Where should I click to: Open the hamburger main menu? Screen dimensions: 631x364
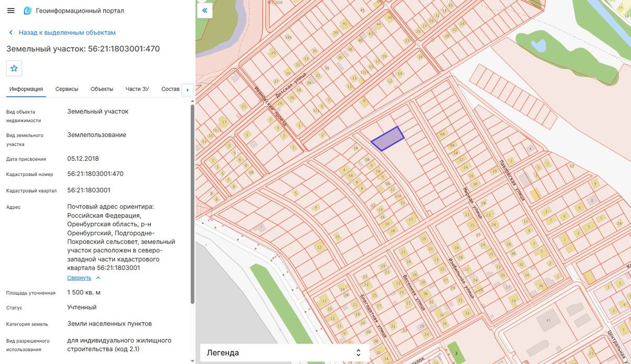11,11
